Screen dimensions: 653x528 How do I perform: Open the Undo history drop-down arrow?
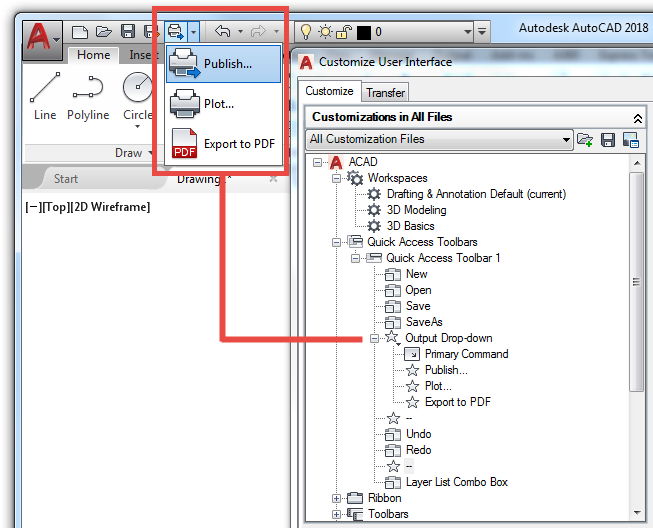click(x=240, y=31)
